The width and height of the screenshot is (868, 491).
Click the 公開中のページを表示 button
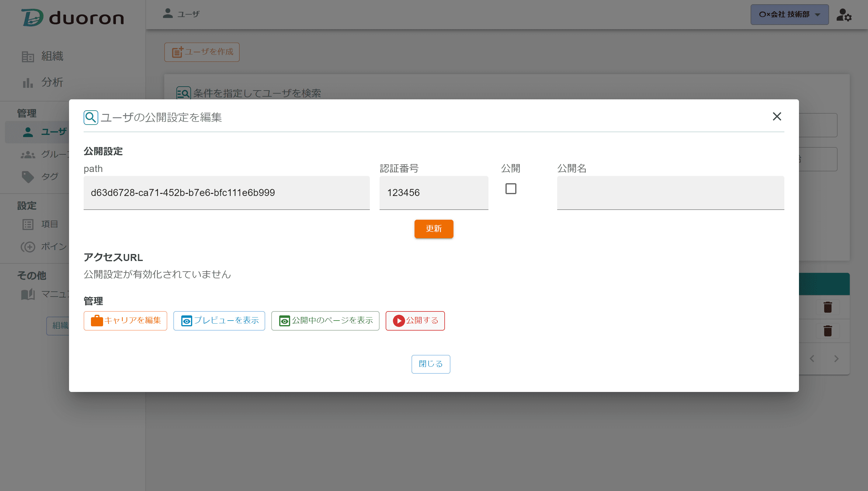(x=325, y=321)
